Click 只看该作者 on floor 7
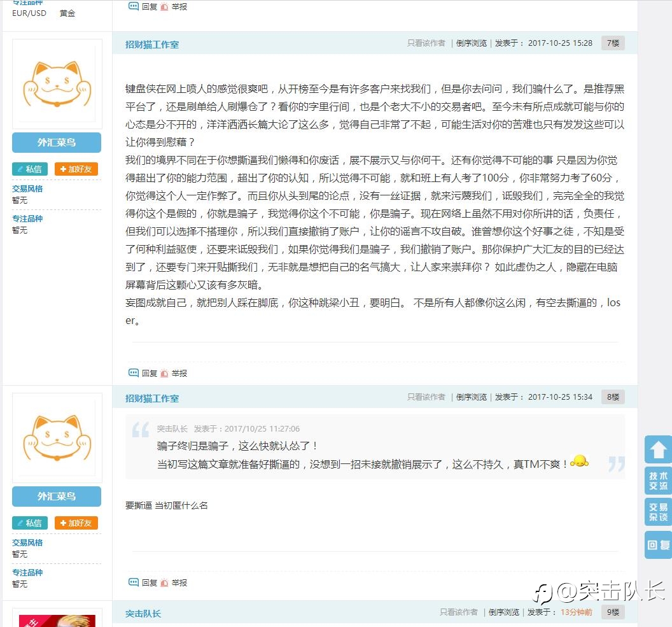The width and height of the screenshot is (672, 627). [x=426, y=43]
